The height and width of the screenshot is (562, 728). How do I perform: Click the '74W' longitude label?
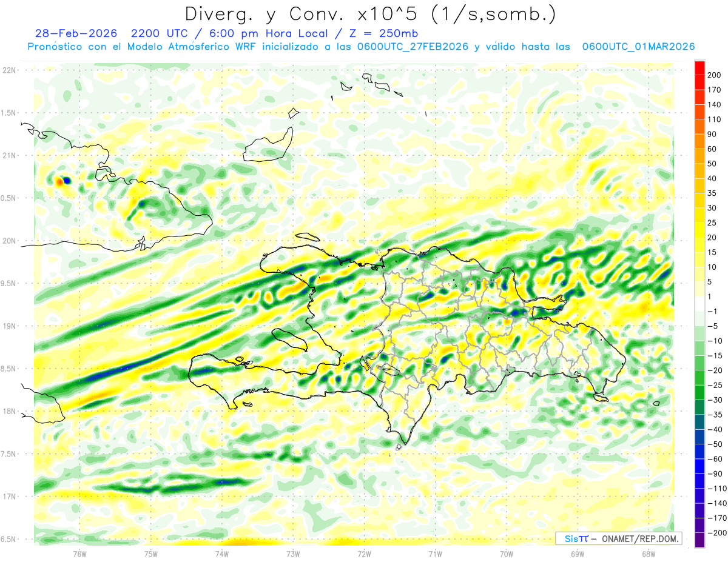(x=222, y=554)
